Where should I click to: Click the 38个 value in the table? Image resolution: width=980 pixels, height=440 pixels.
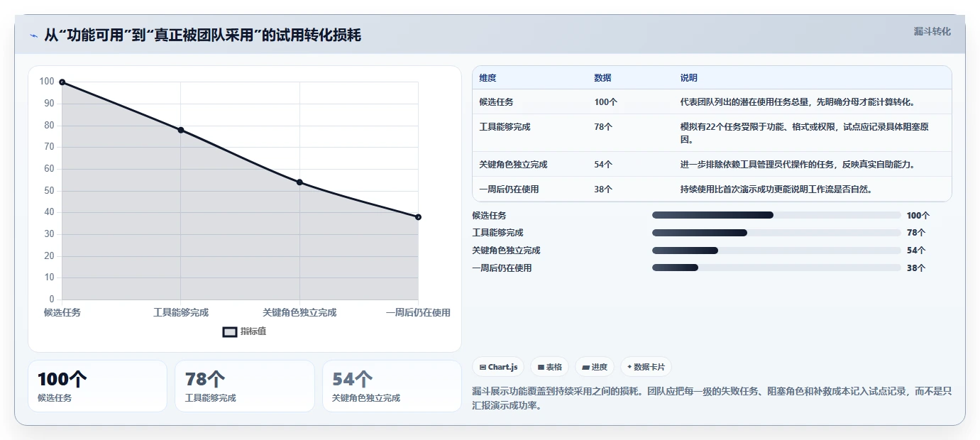pos(603,189)
